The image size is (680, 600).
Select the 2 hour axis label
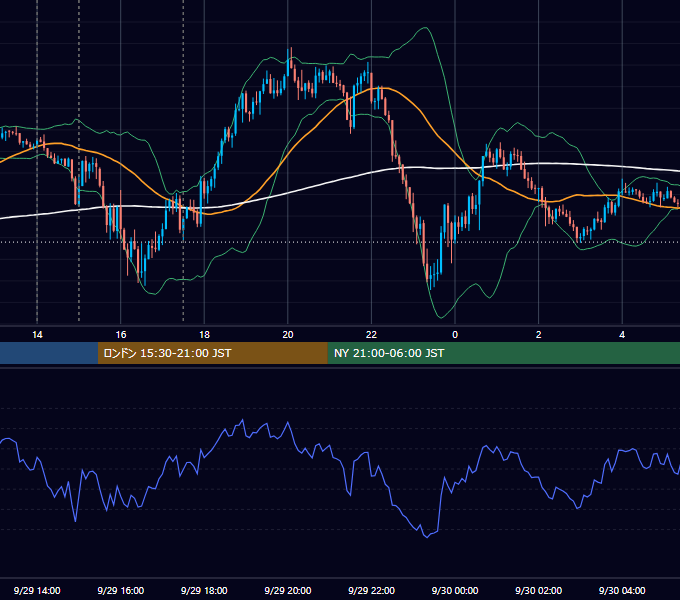pyautogui.click(x=539, y=335)
